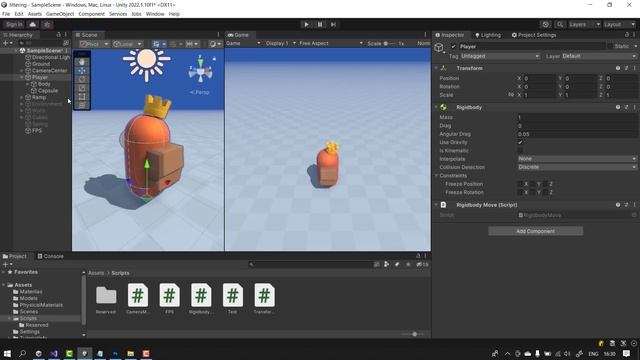640x360 pixels.
Task: Click the Inspector panel lock icon
Action: coord(627,35)
